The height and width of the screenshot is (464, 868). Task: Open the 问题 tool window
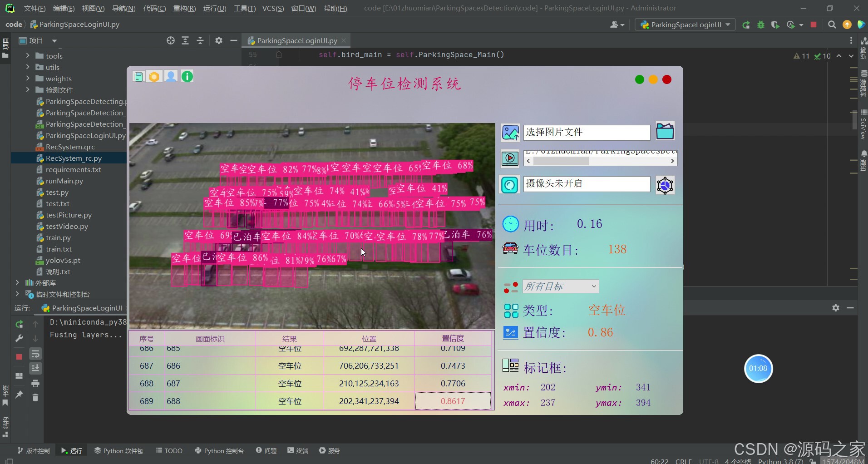click(x=266, y=450)
